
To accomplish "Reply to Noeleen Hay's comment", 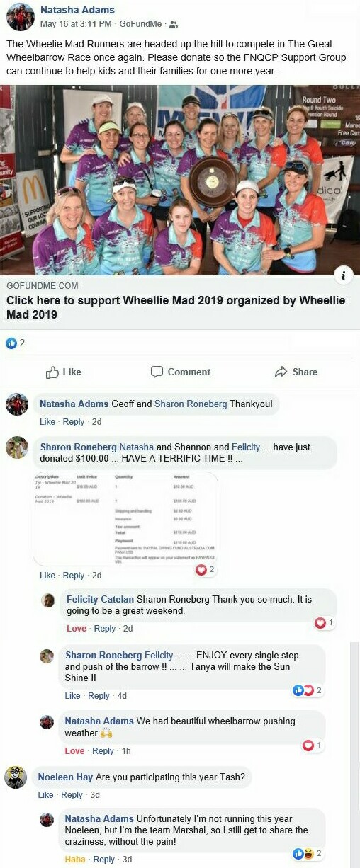I will pos(72,795).
